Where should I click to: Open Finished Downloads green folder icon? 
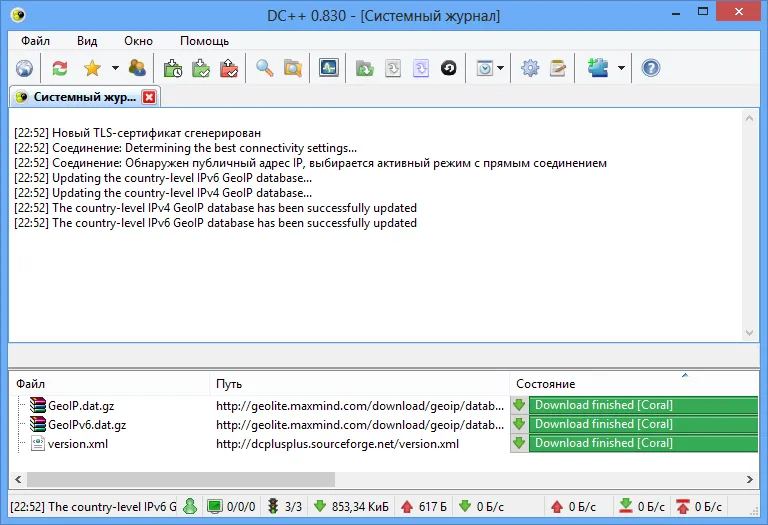pos(201,68)
